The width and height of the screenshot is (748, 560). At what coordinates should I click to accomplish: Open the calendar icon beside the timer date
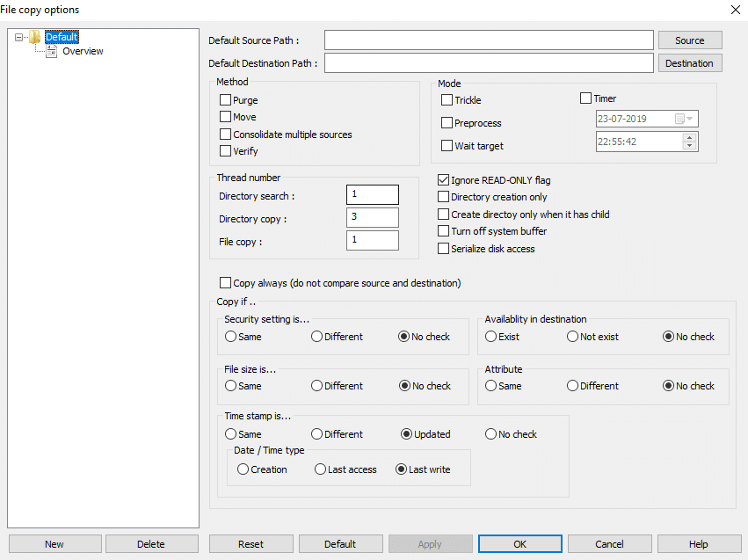click(x=679, y=118)
